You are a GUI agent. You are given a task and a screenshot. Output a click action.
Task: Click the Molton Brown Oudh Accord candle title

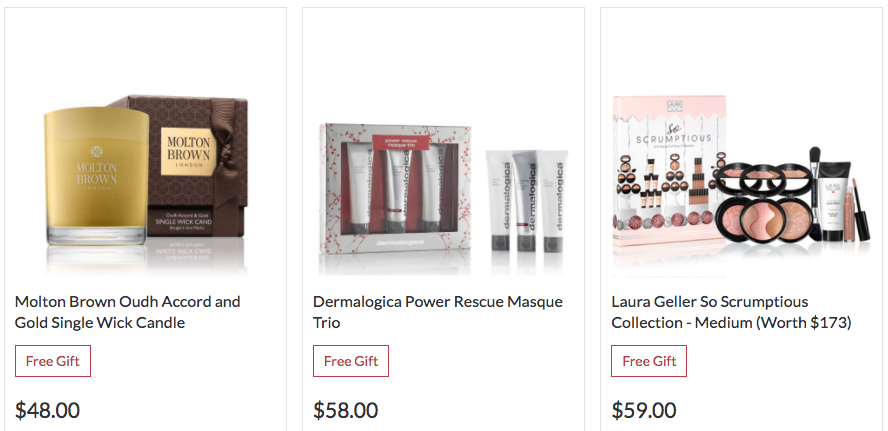(127, 312)
